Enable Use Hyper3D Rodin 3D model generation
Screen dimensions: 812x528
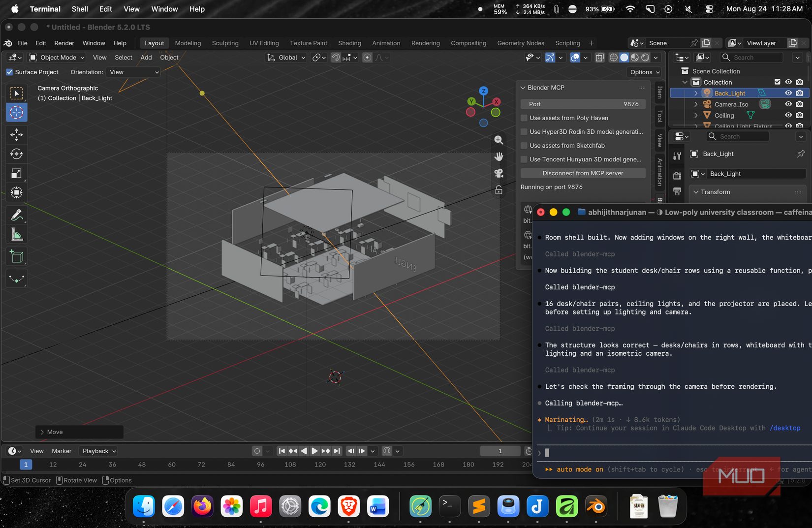(x=524, y=132)
